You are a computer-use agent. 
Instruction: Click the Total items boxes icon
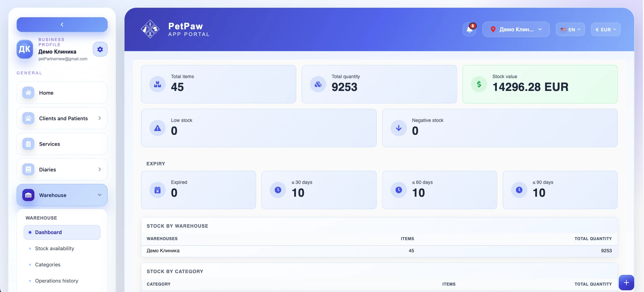pos(158,84)
